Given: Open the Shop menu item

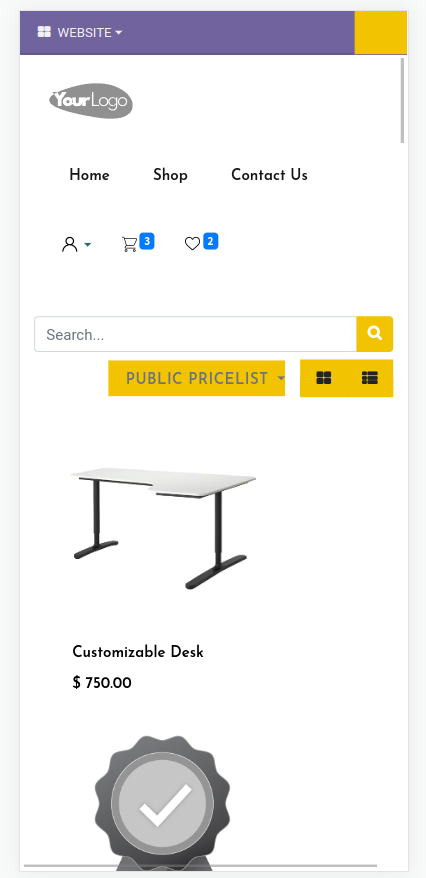Looking at the screenshot, I should pyautogui.click(x=170, y=175).
